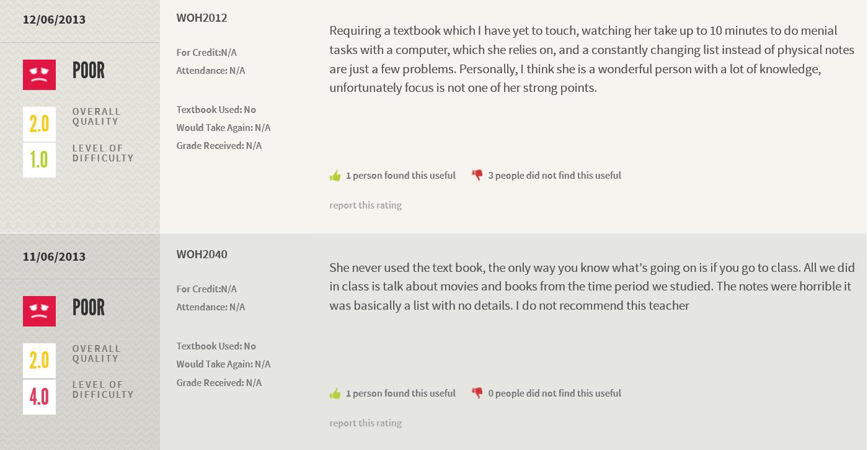The height and width of the screenshot is (450, 868).
Task: Click the 4.0 level of difficulty score
Action: [39, 397]
